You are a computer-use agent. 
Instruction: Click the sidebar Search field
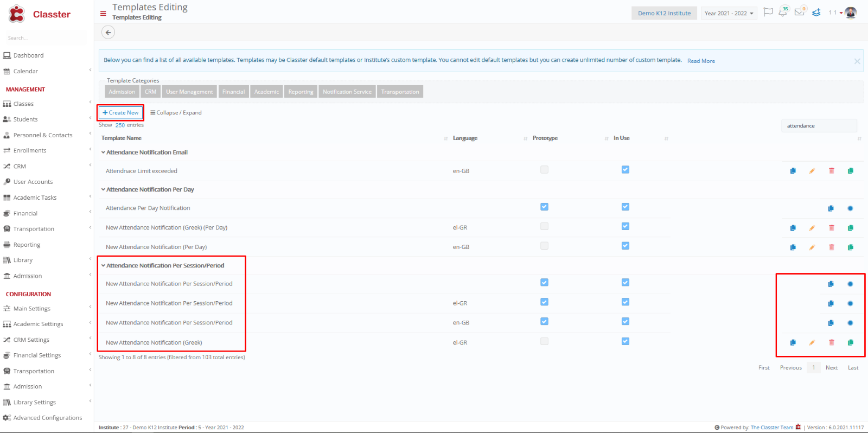(46, 38)
